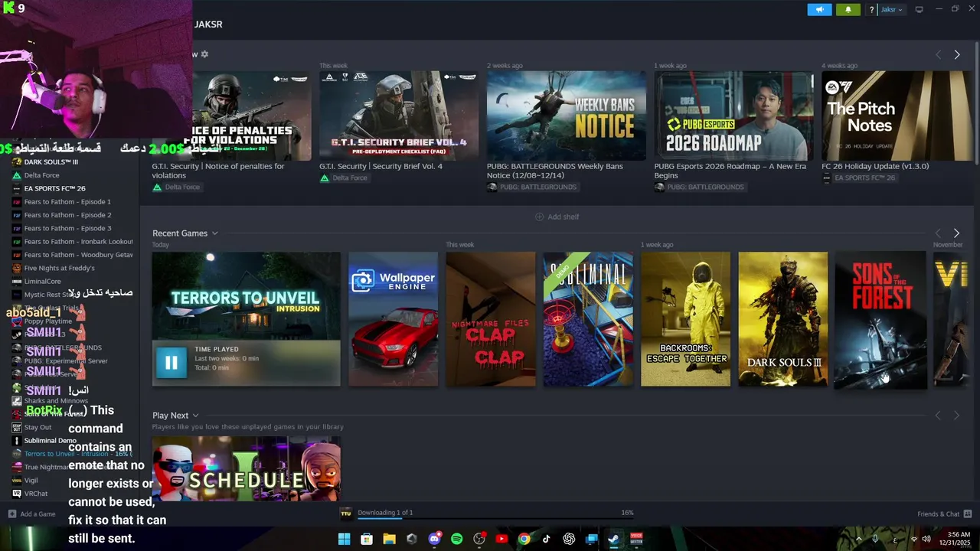Enter Big Picture mode via monitor icon
Viewport: 980px width, 551px height.
[x=919, y=9]
